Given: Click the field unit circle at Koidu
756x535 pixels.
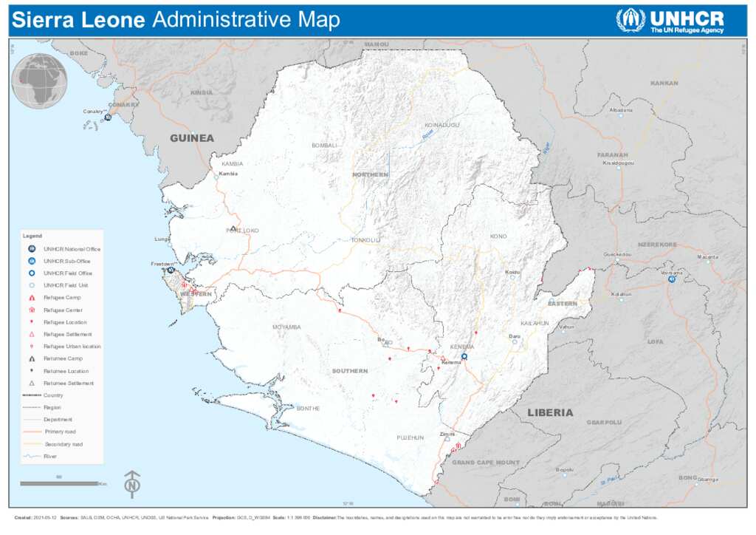Looking at the screenshot, I should [x=512, y=277].
